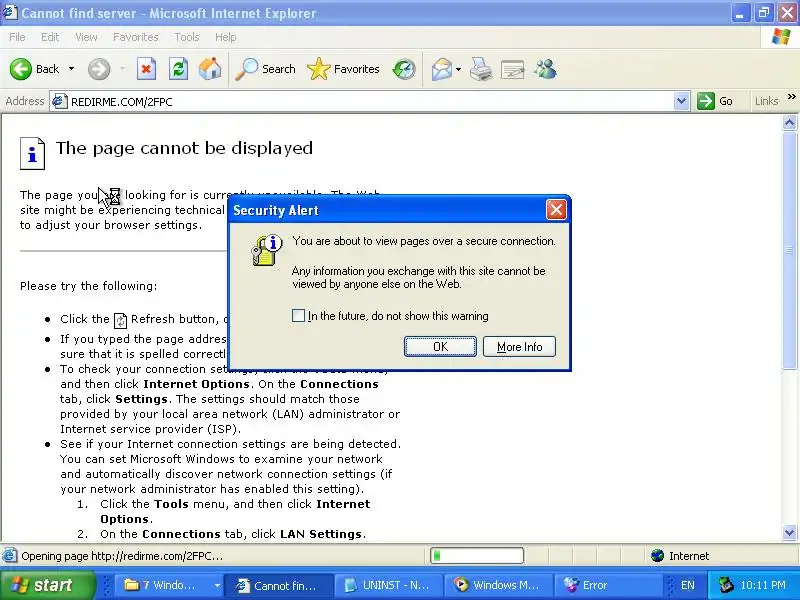The width and height of the screenshot is (800, 600).
Task: Click the 'Please try the following:' text
Action: click(x=89, y=286)
